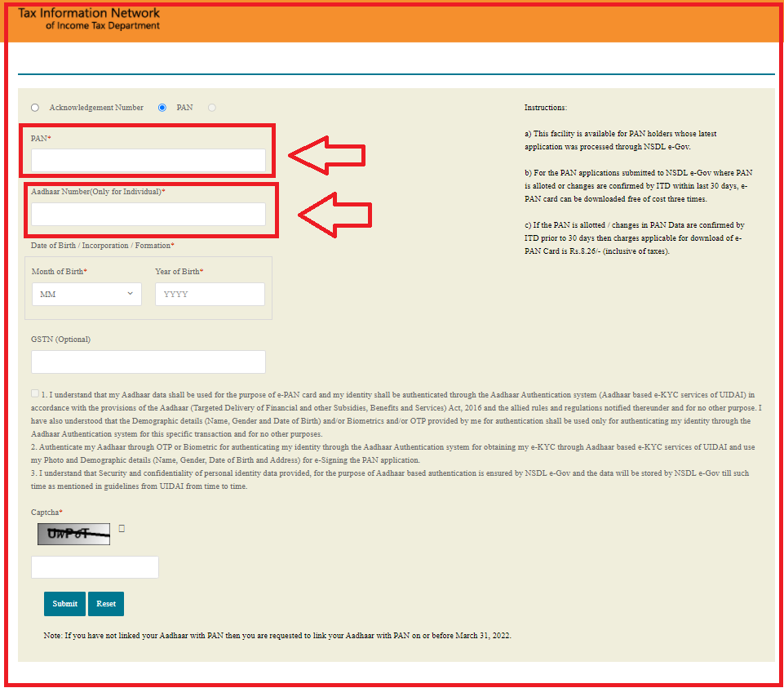Select the GSTN (Optional) input field
The width and height of the screenshot is (784, 688).
(148, 362)
